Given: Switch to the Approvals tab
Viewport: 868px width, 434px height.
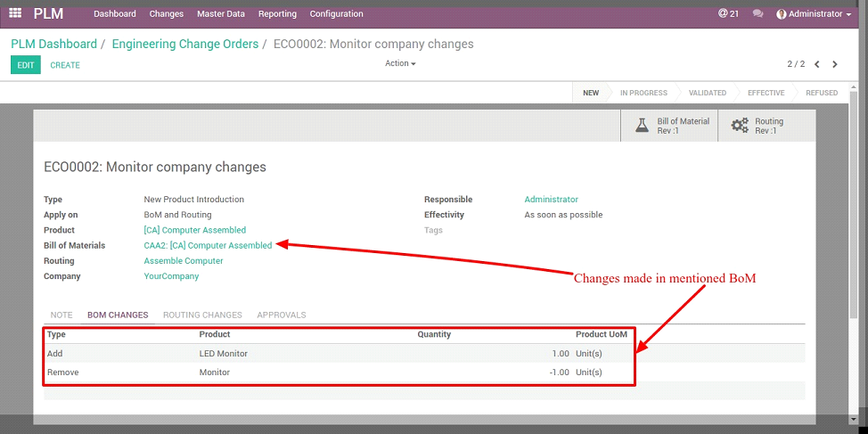Looking at the screenshot, I should point(281,315).
